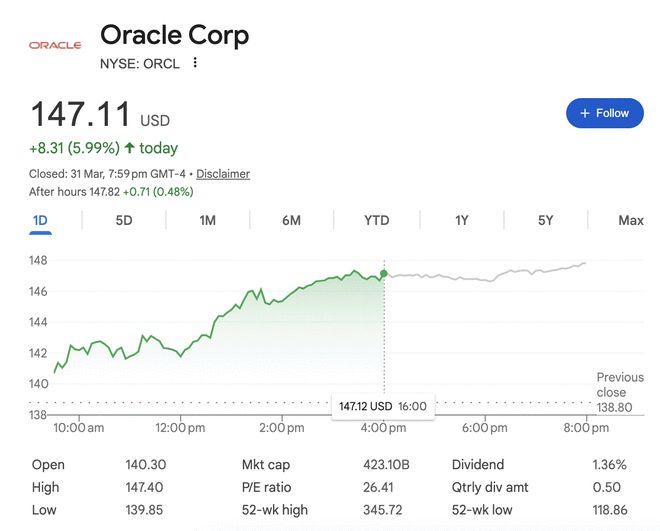The image size is (660, 531).
Task: Select the 6M time range tab
Action: [291, 220]
